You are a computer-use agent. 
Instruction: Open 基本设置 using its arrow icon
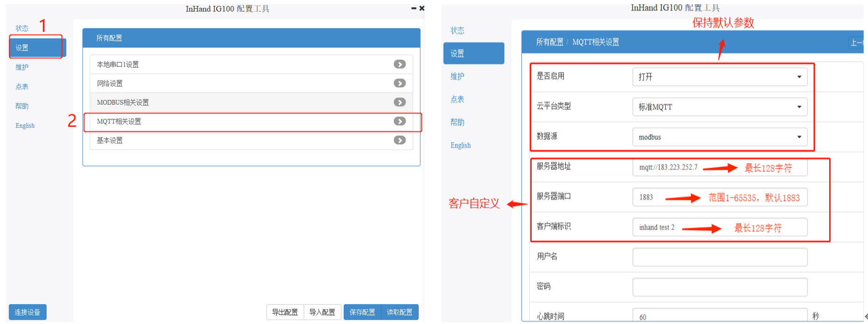tap(399, 140)
